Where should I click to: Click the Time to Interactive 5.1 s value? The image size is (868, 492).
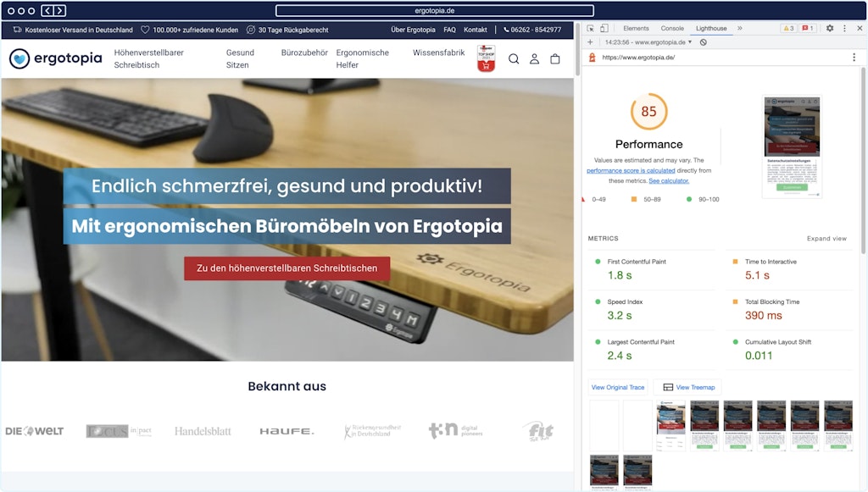click(757, 275)
